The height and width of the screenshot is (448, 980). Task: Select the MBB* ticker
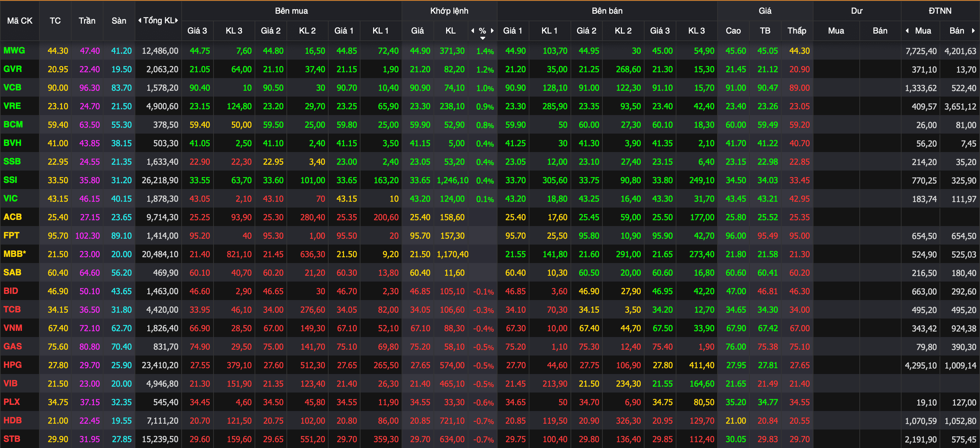click(x=14, y=254)
